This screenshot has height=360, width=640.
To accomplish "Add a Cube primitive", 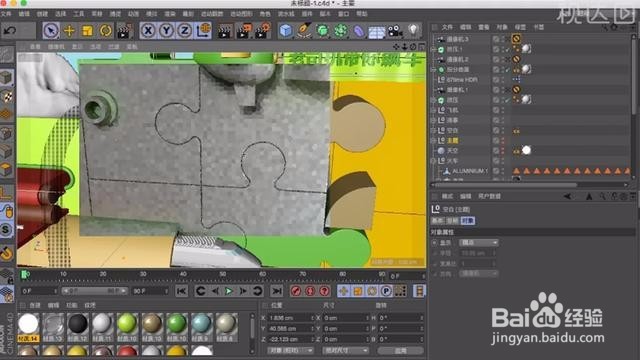I will pos(286,31).
